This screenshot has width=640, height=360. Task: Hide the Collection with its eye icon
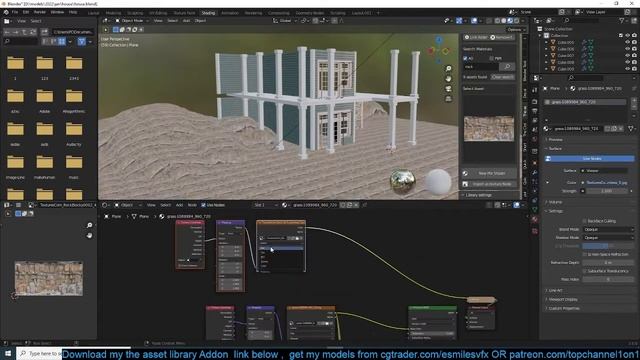click(x=627, y=36)
